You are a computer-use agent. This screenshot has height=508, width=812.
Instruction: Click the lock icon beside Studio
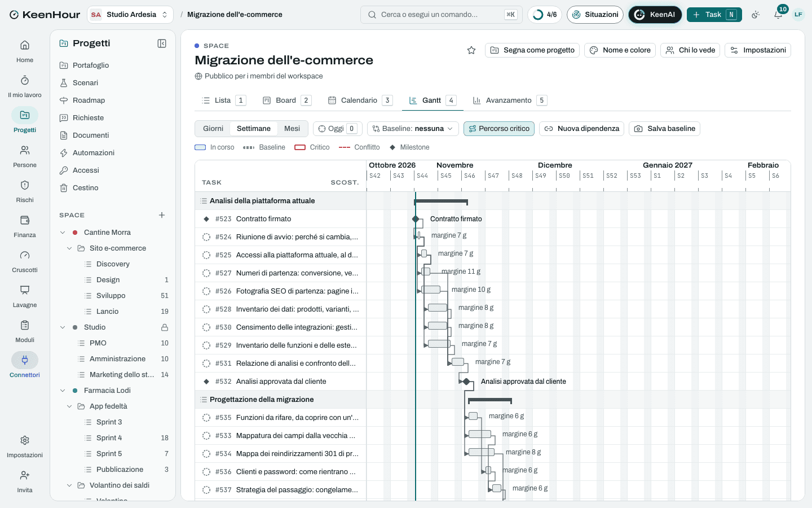[165, 327]
